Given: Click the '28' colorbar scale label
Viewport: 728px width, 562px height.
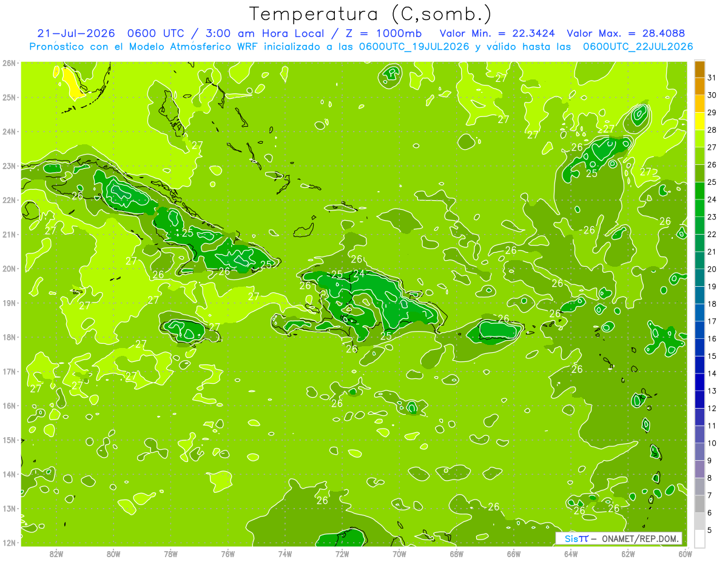Looking at the screenshot, I should pyautogui.click(x=712, y=130).
